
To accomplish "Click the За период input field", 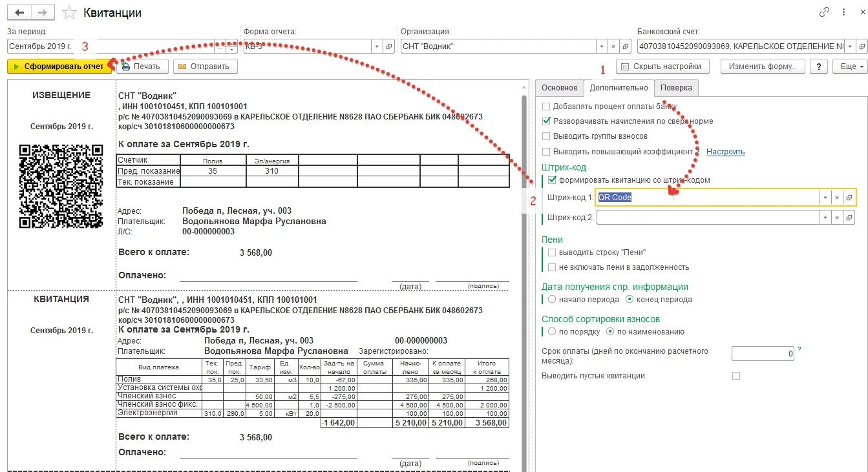I will click(x=110, y=46).
